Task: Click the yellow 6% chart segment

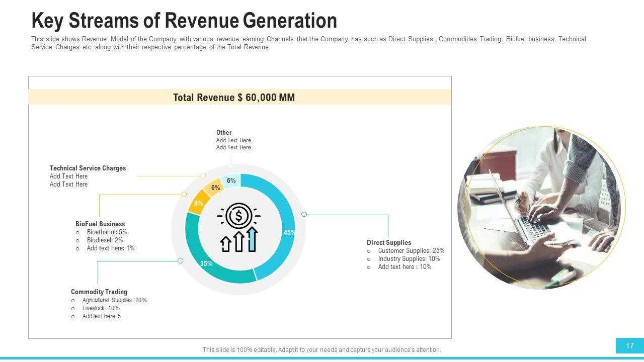Action: tap(215, 187)
